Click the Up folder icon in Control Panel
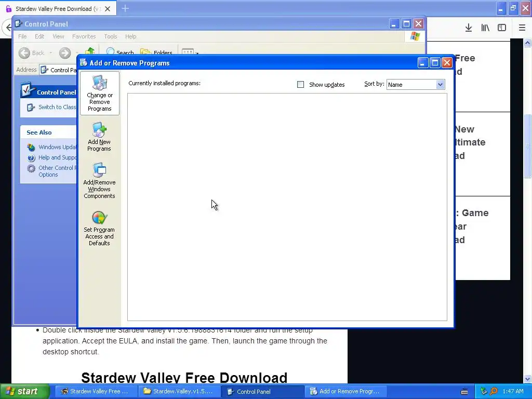The width and height of the screenshot is (532, 399). (x=89, y=51)
